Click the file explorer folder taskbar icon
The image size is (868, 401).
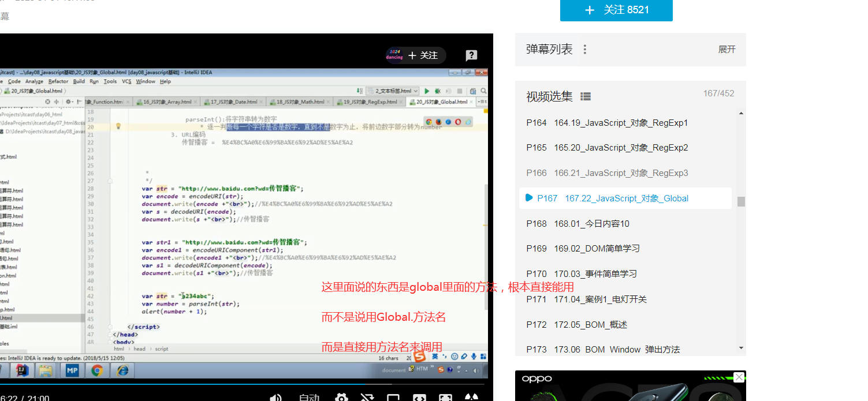click(x=47, y=370)
